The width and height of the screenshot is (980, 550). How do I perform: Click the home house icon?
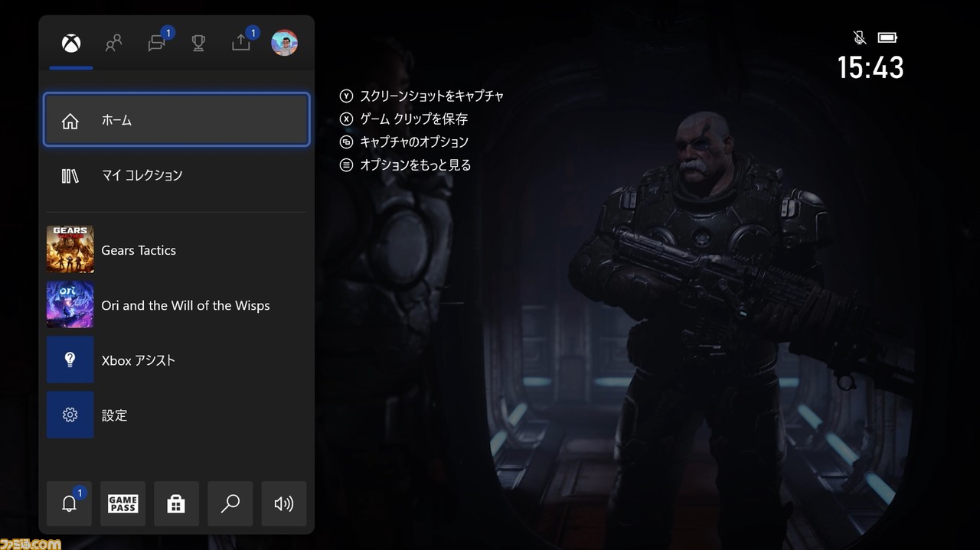click(70, 121)
